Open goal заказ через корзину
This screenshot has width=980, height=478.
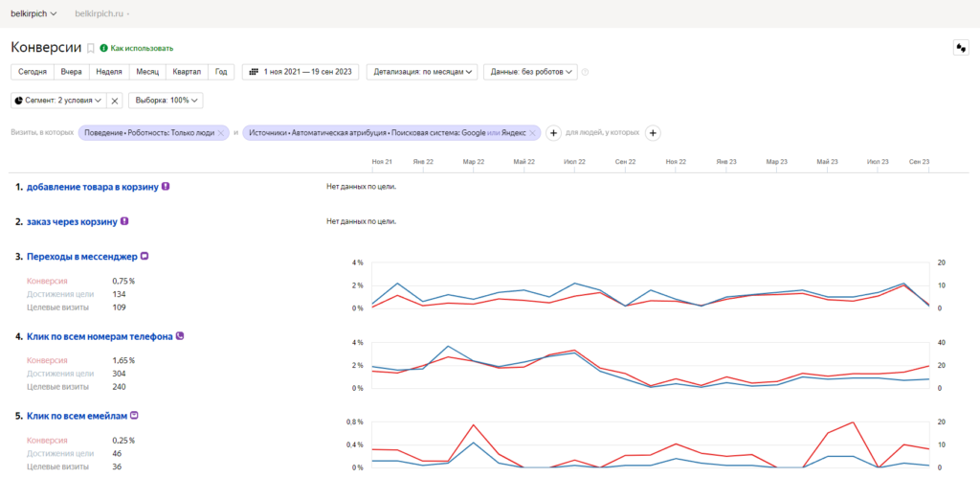72,221
